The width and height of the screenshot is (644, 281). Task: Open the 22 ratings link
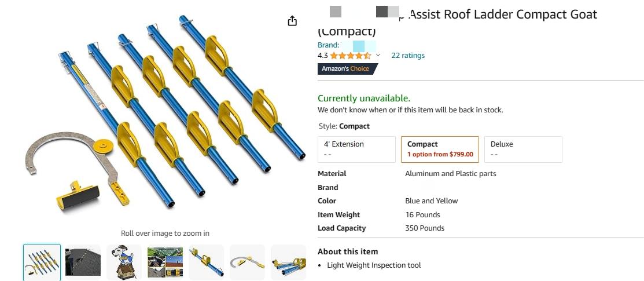pos(408,55)
